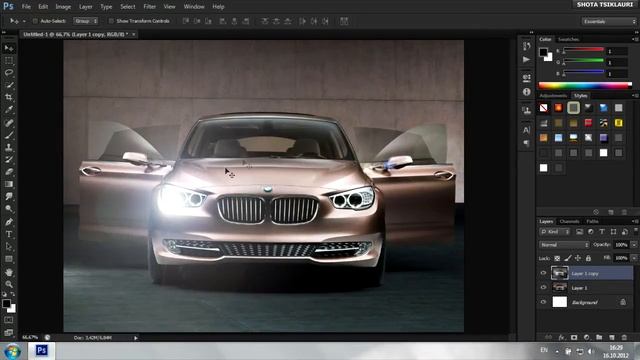Select the Rectangular Marquee tool
640x360 pixels.
pyautogui.click(x=9, y=60)
